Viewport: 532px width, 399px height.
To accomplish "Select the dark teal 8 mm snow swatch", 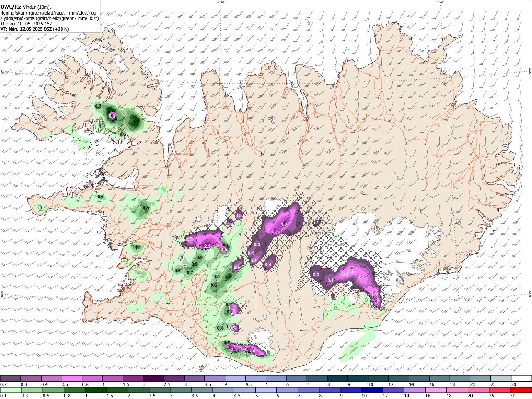I will (337, 378).
